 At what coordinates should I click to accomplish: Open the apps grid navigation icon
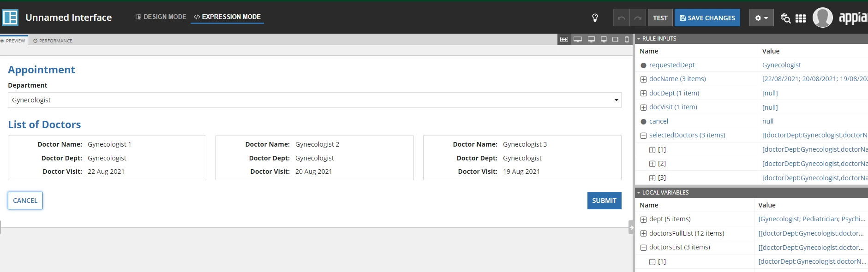pos(801,18)
